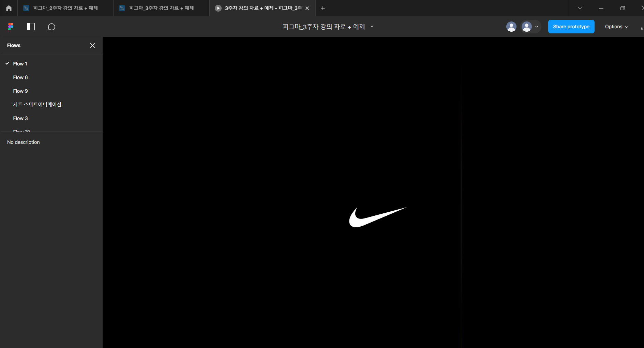Viewport: 644px width, 348px height.
Task: Add a new tab with plus icon
Action: tap(323, 8)
